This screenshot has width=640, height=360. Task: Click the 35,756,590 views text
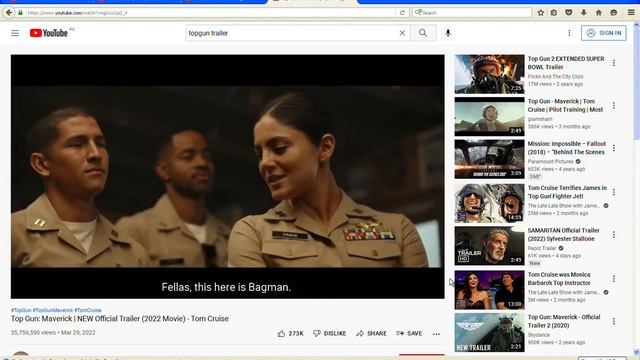33,333
